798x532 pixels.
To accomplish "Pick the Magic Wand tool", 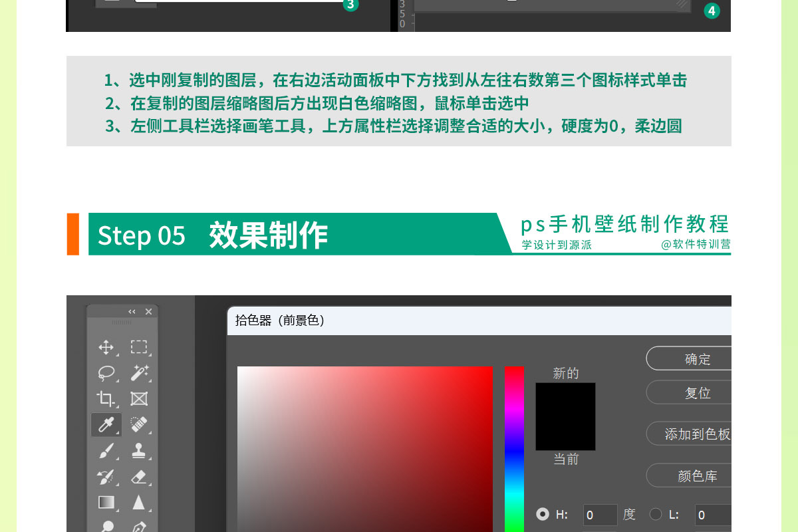I will point(138,373).
